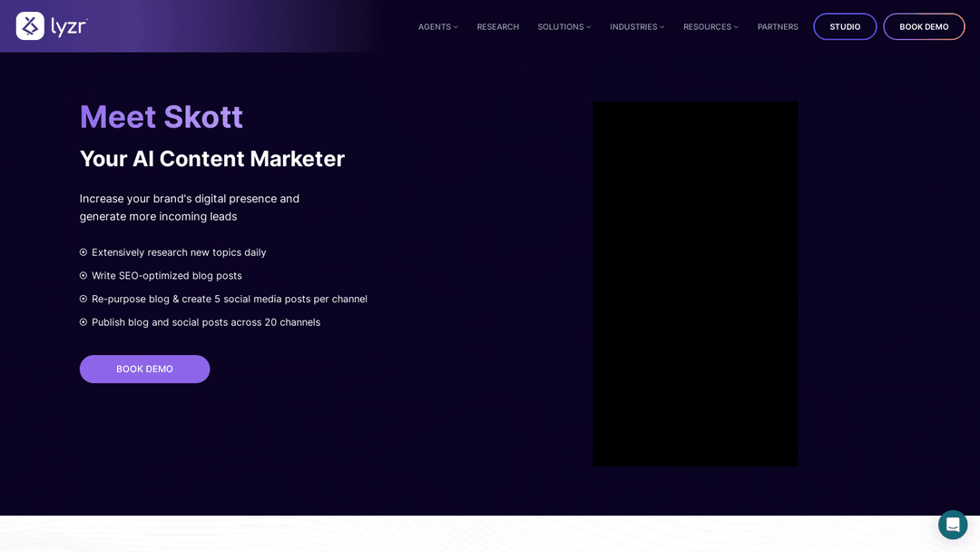Click the bullet icon beside 'Re-purpose blog'
This screenshot has height=552, width=980.
[83, 299]
